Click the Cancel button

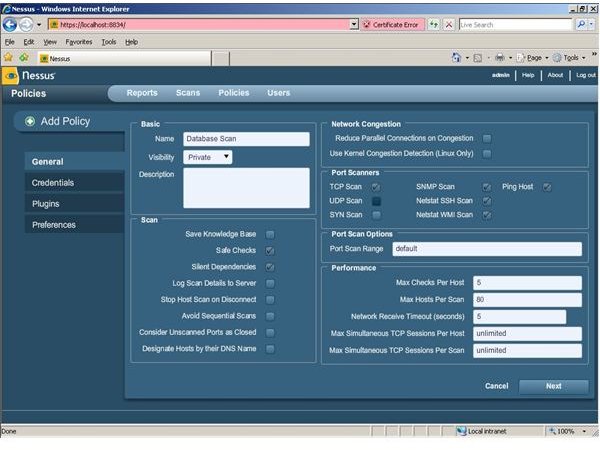(496, 386)
